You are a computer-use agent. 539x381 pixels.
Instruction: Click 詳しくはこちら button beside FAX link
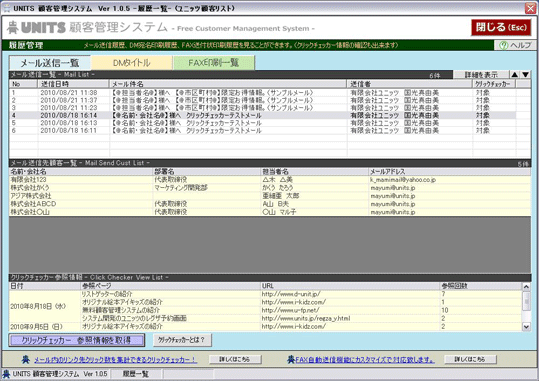tap(470, 359)
